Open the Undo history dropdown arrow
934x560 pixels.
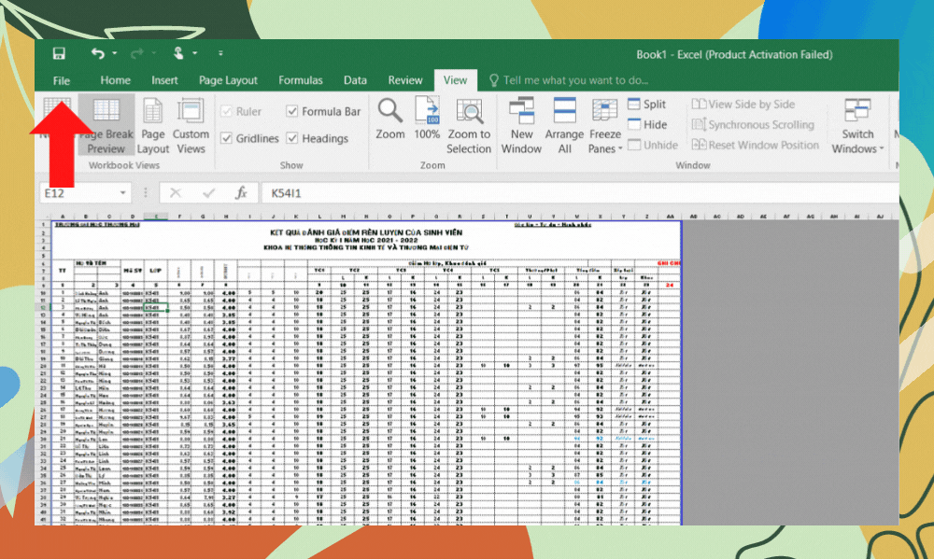[115, 54]
